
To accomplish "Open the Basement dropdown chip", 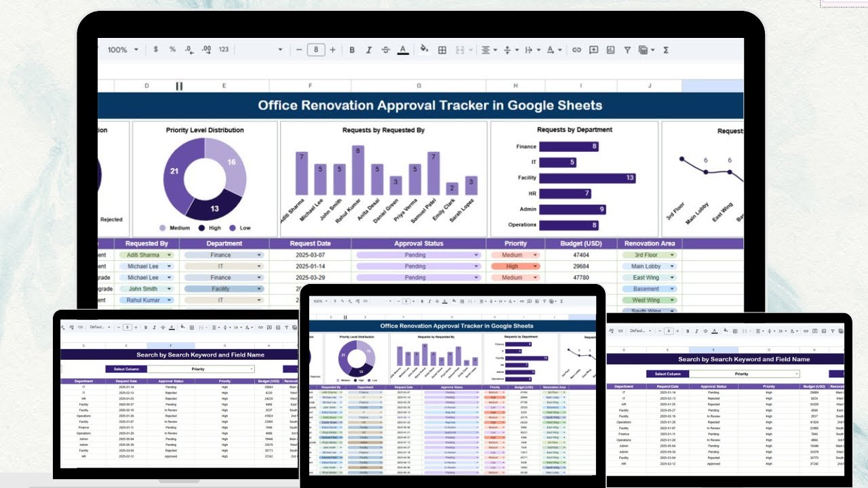I will click(x=650, y=289).
